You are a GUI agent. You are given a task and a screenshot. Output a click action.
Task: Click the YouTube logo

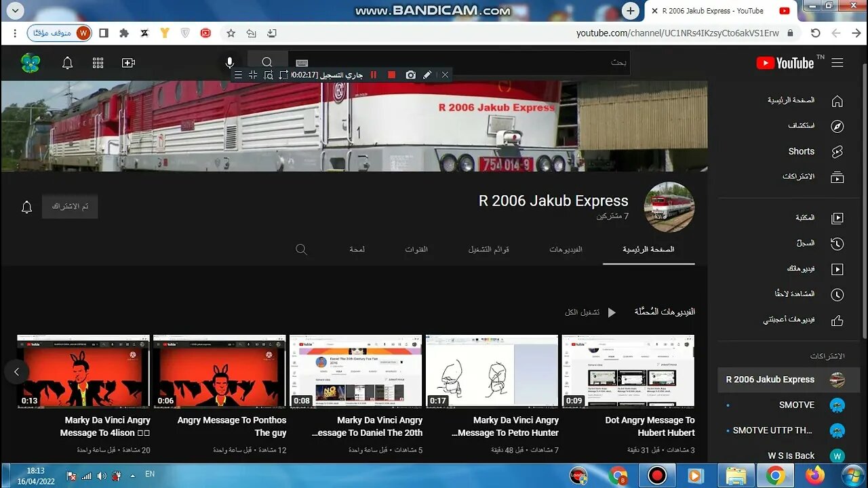(785, 63)
